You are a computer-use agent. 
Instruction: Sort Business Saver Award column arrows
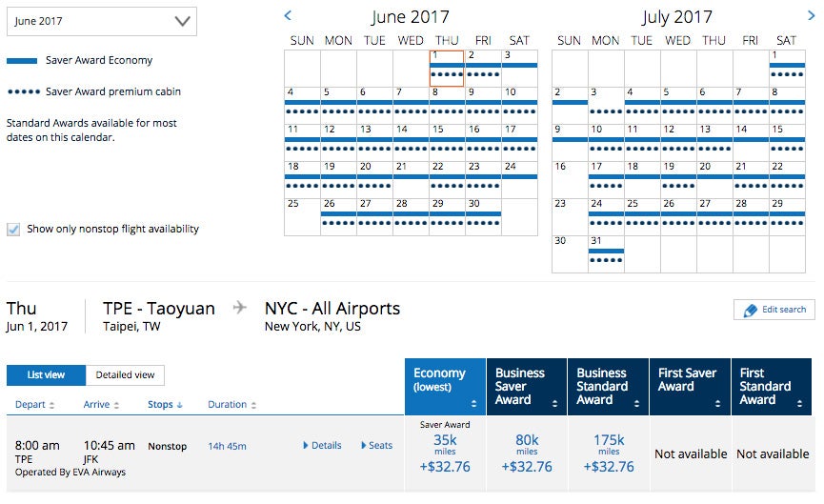point(554,404)
